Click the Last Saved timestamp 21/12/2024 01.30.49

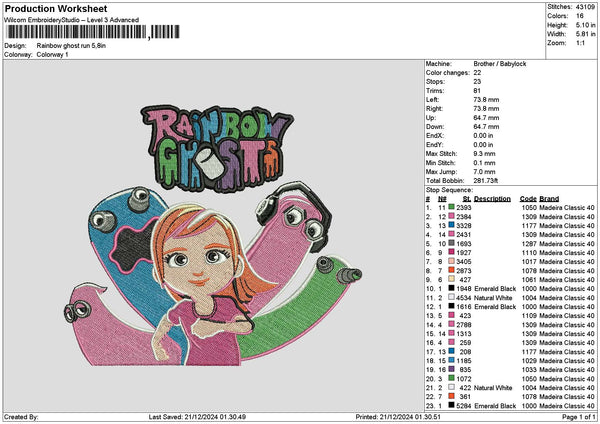click(x=215, y=417)
